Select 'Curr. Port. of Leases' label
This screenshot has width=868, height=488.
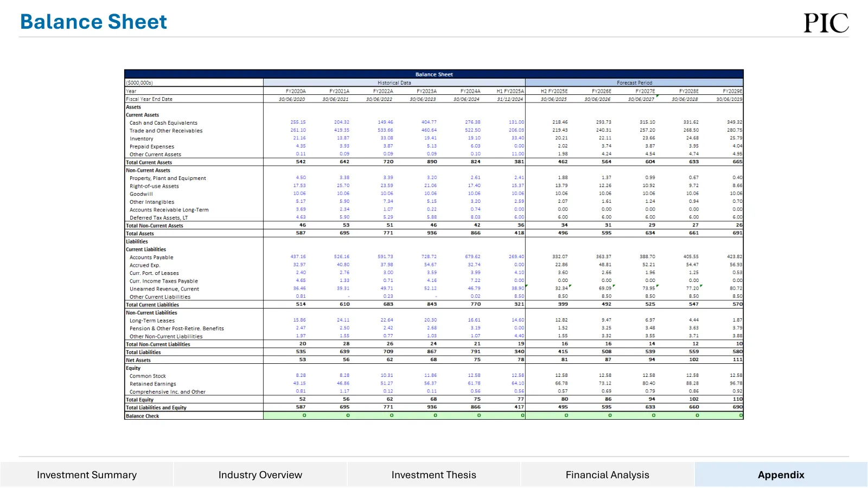coord(154,273)
